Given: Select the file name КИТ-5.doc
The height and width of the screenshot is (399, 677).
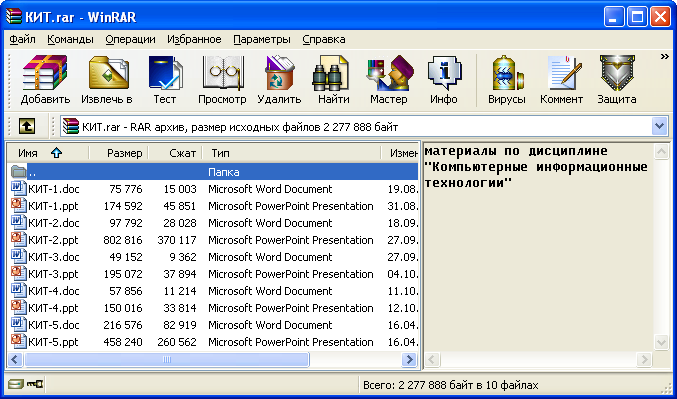Looking at the screenshot, I should 54,325.
